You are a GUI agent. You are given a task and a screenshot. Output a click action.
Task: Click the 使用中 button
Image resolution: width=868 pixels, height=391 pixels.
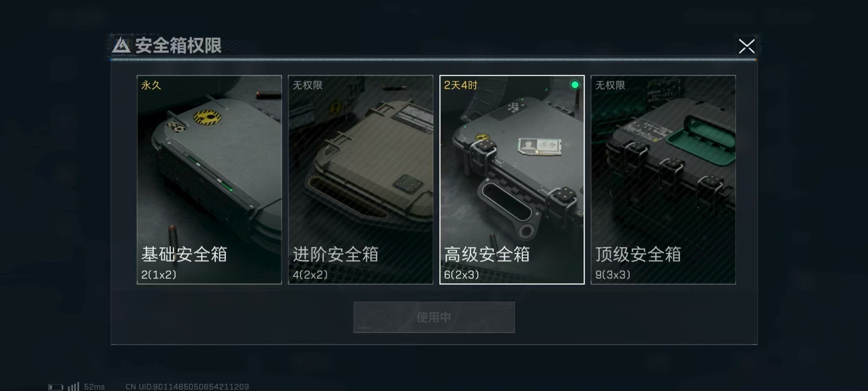point(434,317)
